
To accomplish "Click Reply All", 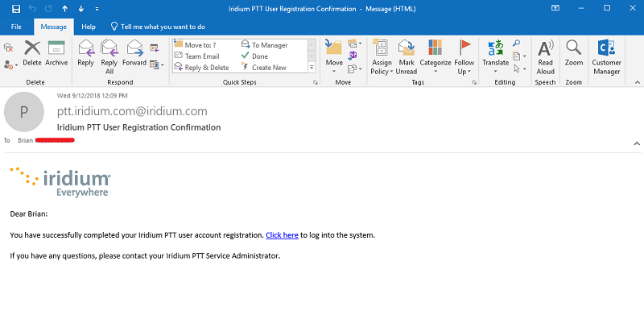I will pyautogui.click(x=109, y=56).
